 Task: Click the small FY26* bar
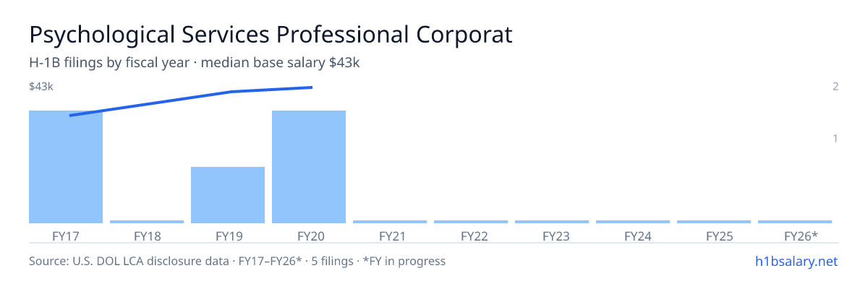click(795, 222)
